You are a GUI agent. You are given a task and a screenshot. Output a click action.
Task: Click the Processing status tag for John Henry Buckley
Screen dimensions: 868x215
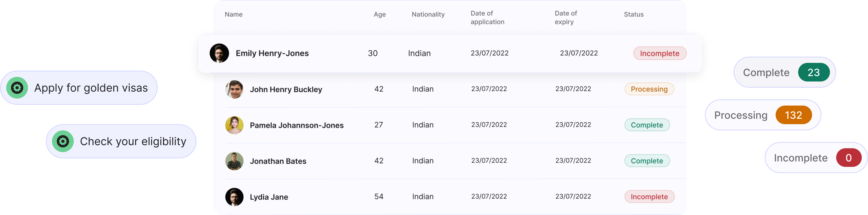[649, 89]
